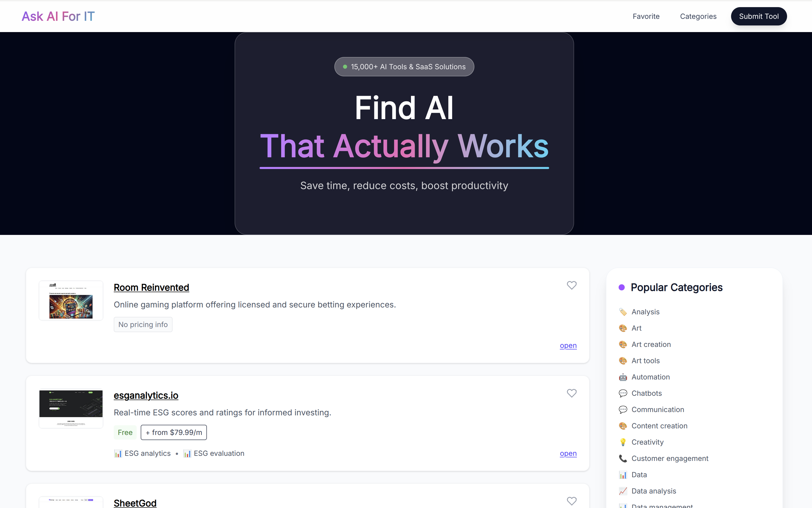Select the Content creation category

pyautogui.click(x=659, y=426)
